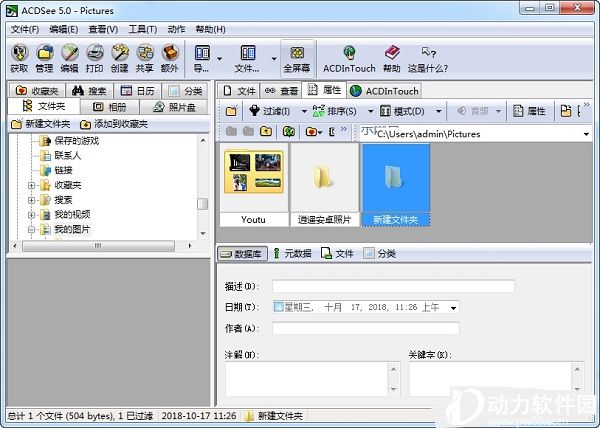Click the 描述 description input field

(x=393, y=286)
